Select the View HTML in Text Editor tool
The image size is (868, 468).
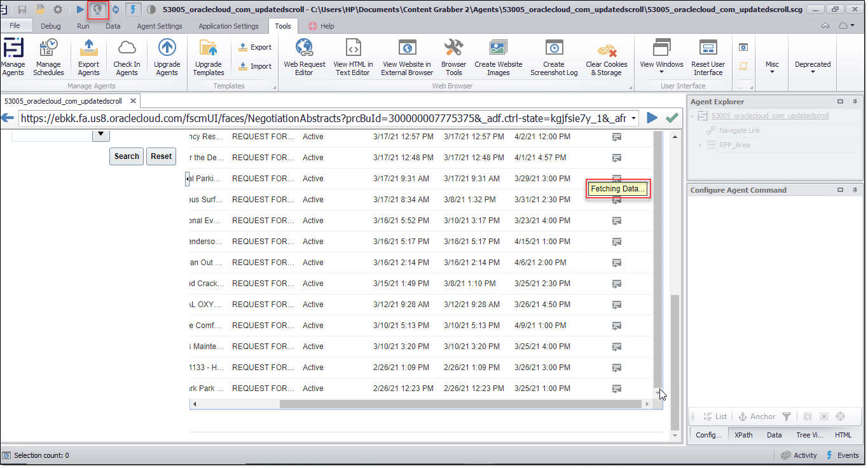354,56
